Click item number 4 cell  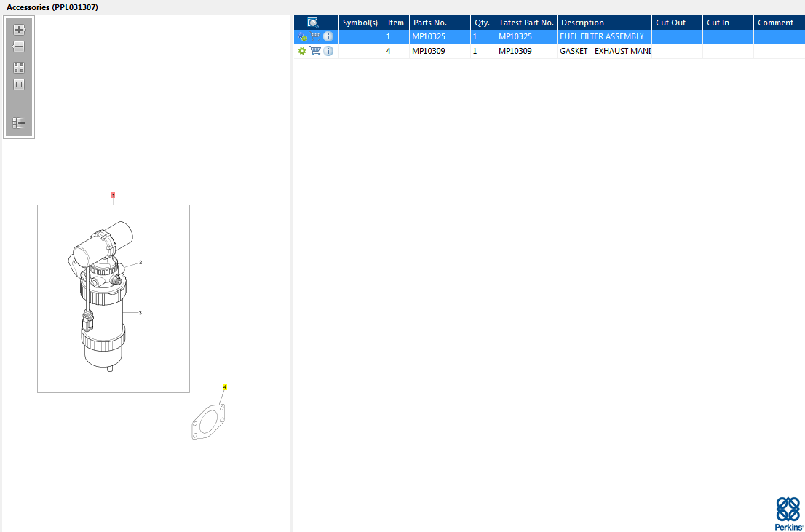[x=397, y=52]
